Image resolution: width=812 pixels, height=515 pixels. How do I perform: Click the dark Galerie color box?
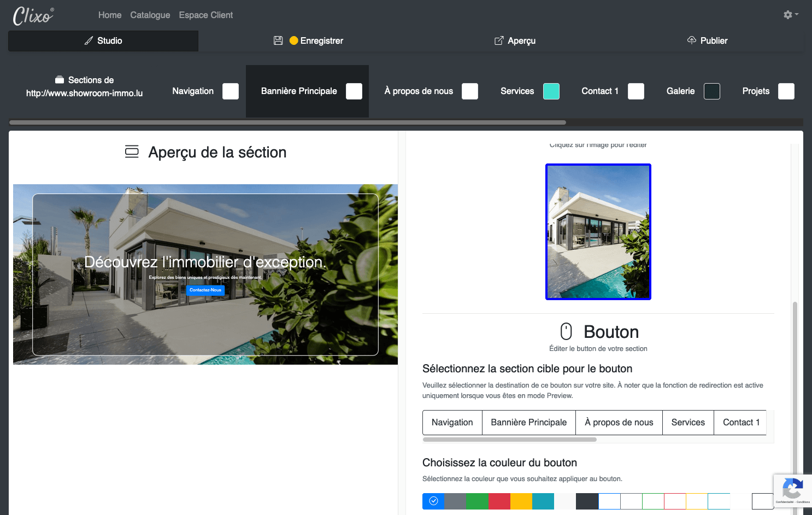pyautogui.click(x=712, y=91)
